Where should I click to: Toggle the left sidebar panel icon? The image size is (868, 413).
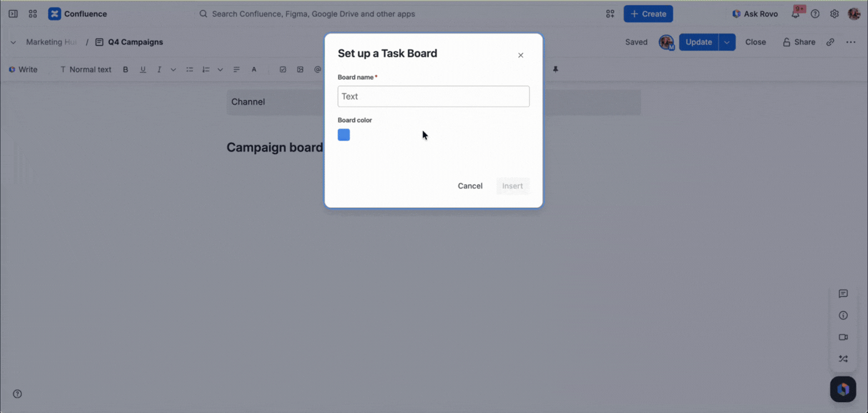[x=13, y=14]
